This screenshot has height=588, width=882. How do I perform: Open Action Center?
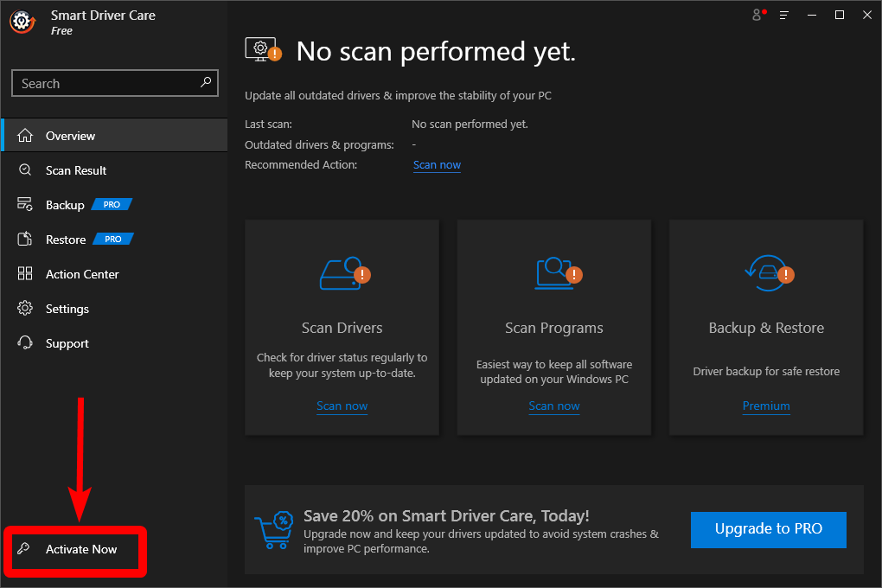click(x=115, y=274)
